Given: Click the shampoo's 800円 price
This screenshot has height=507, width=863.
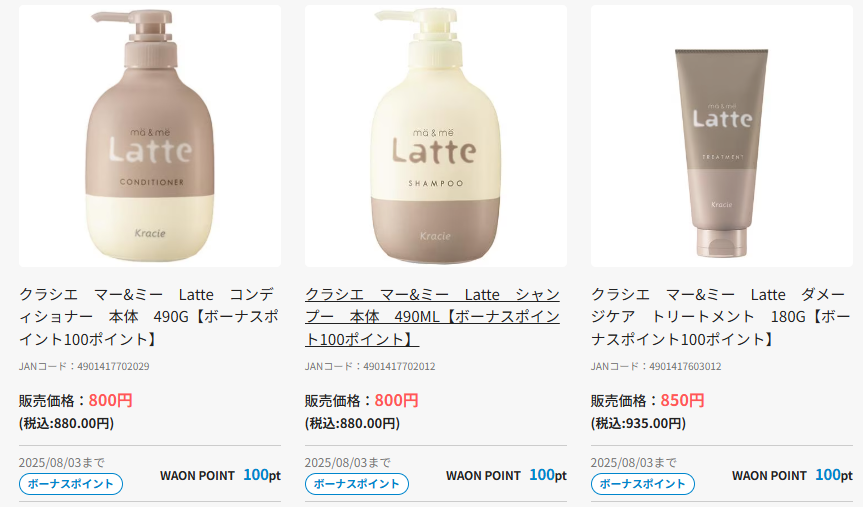Looking at the screenshot, I should (x=396, y=400).
